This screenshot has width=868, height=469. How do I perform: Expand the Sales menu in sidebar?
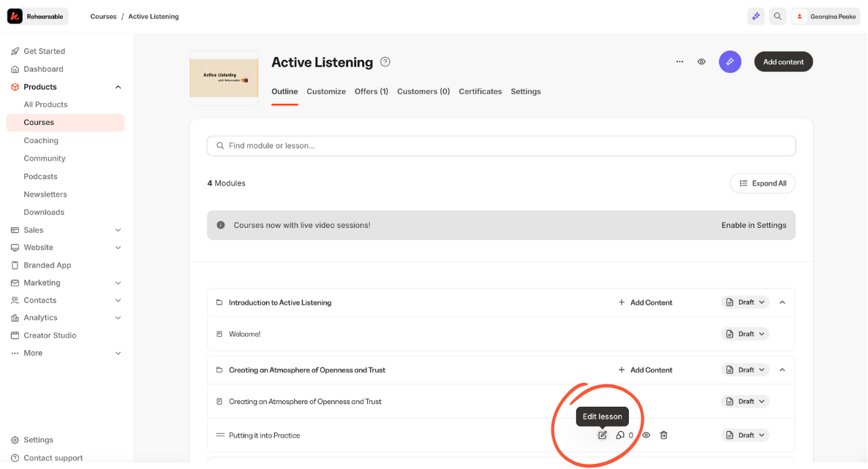pyautogui.click(x=118, y=230)
